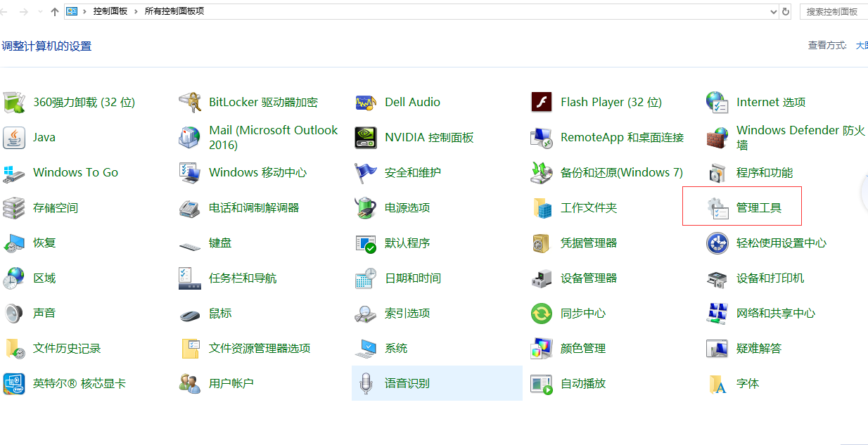
Task: Click the 搜索控制面板 search box
Action: click(x=834, y=11)
